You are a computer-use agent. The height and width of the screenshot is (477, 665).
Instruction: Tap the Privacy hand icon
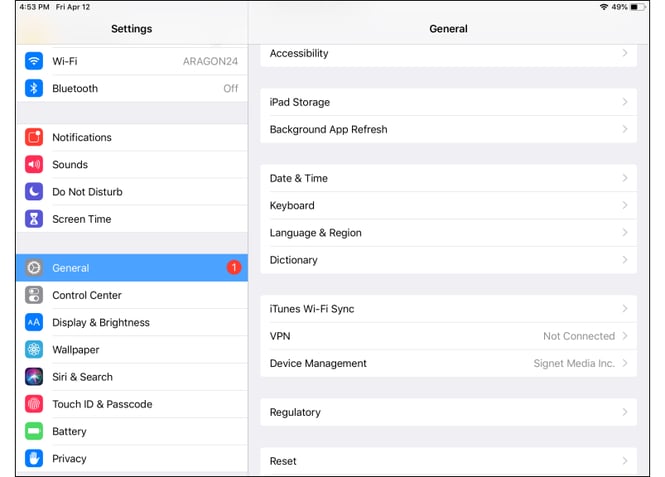pos(34,458)
